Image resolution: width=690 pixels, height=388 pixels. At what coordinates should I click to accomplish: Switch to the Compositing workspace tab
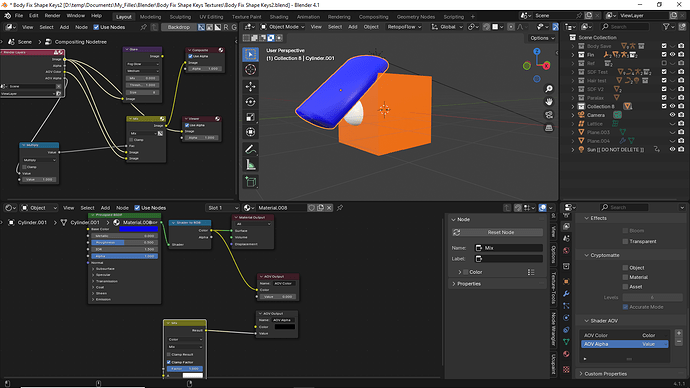coord(374,17)
